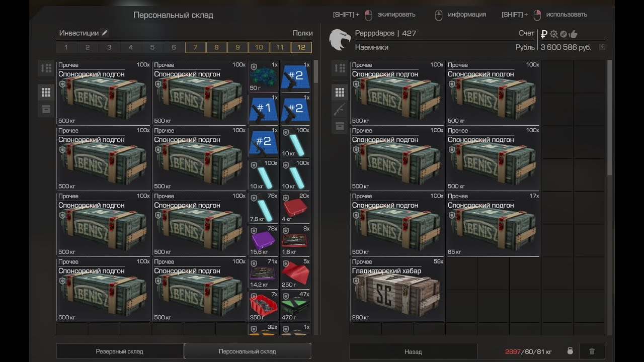This screenshot has height=362, width=644.
Task: Switch to Резервный склад
Action: pos(120,351)
